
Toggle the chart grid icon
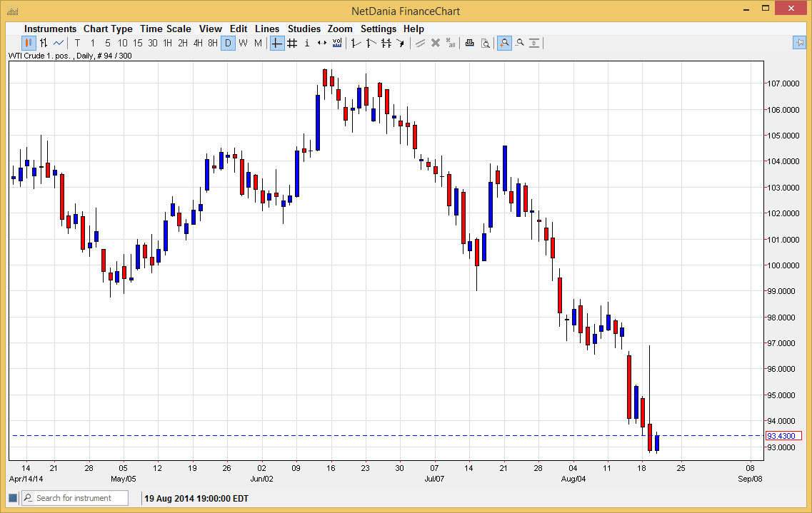click(292, 43)
